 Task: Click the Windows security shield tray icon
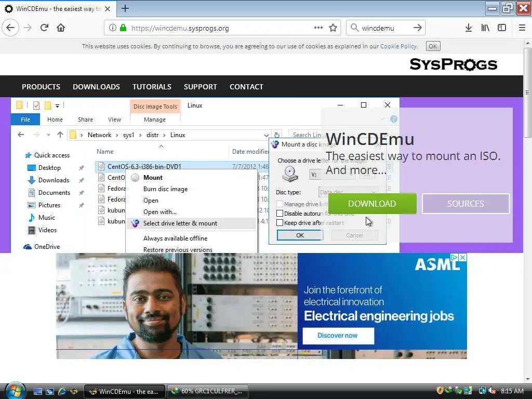tap(440, 391)
